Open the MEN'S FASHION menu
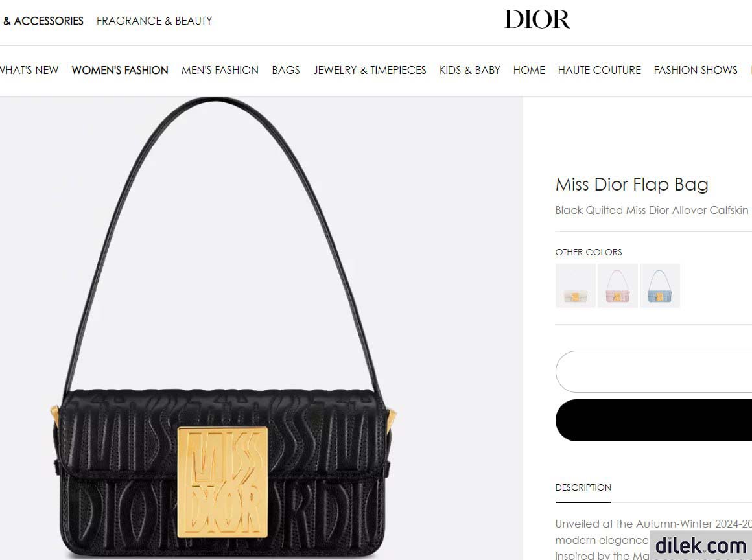The image size is (752, 560). [x=220, y=70]
